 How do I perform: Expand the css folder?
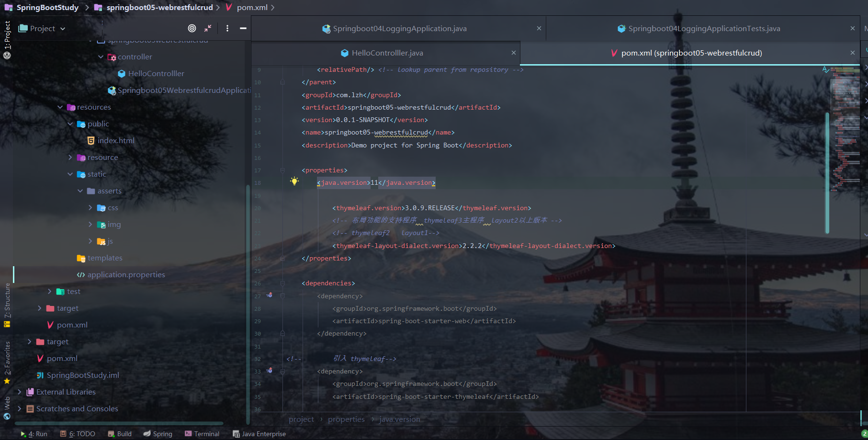pyautogui.click(x=90, y=208)
